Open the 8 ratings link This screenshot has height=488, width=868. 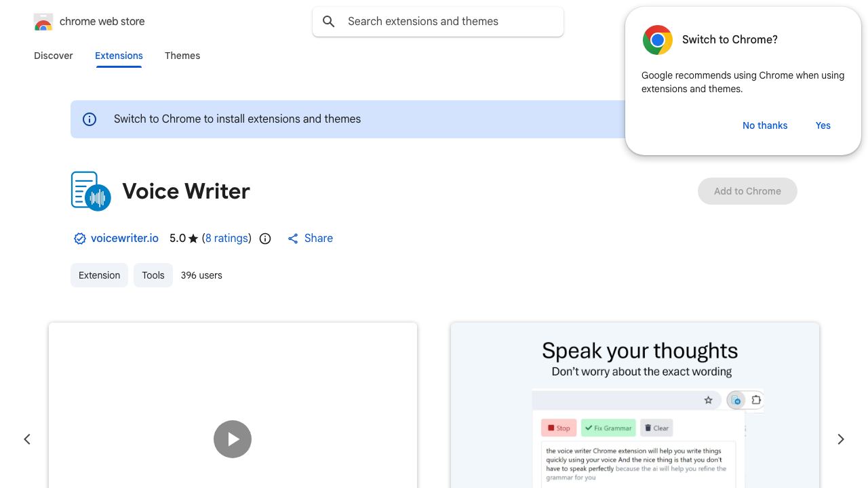coord(226,239)
